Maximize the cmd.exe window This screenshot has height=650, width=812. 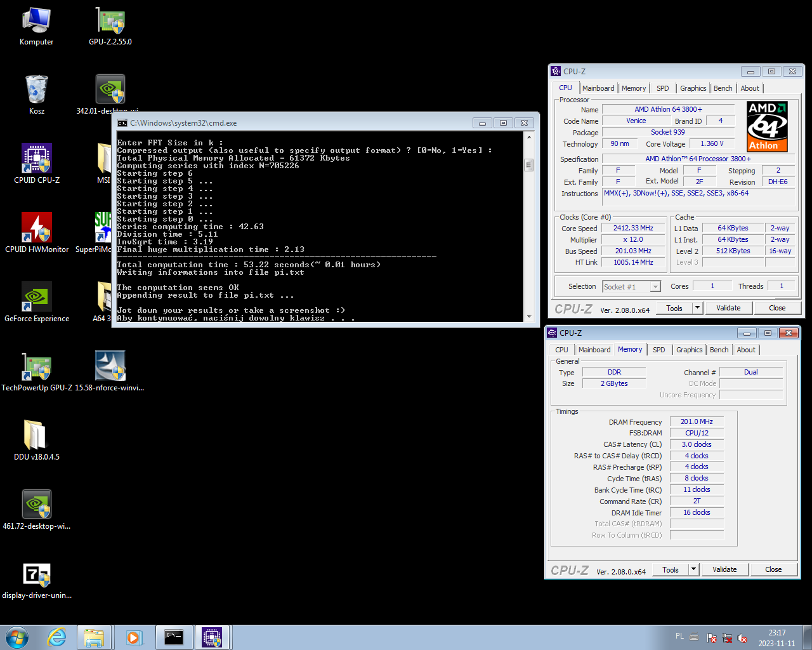point(503,123)
